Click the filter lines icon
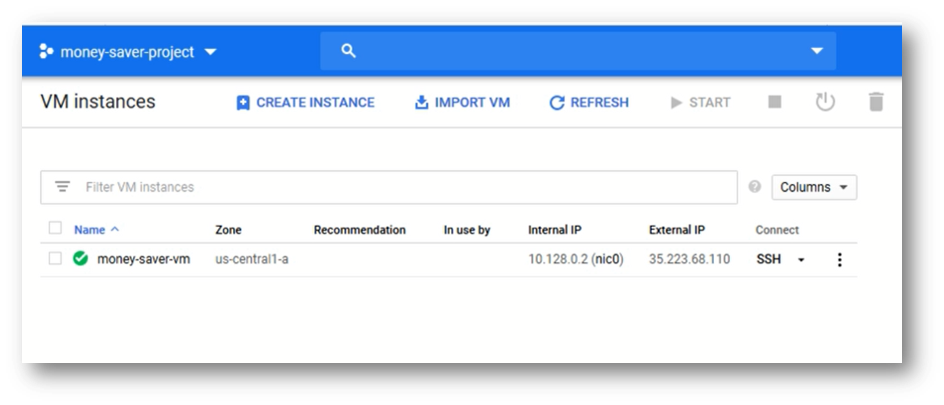The width and height of the screenshot is (944, 405). 63,187
